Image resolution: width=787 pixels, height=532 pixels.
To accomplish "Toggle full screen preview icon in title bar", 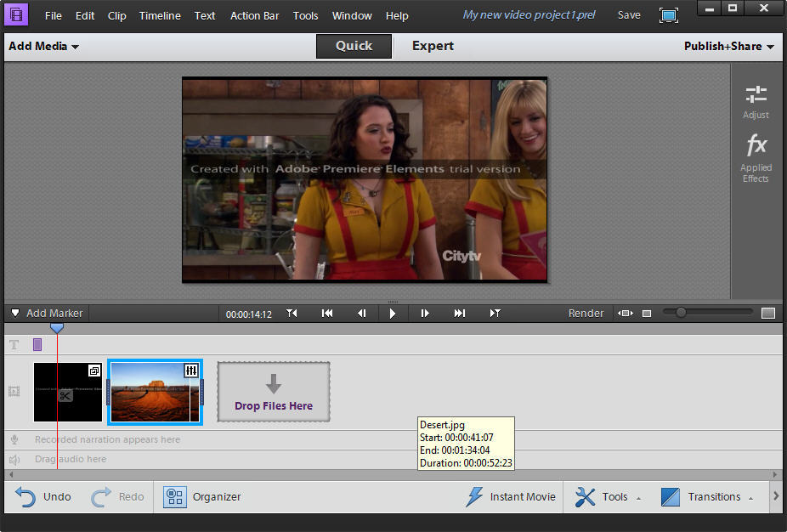I will (669, 15).
